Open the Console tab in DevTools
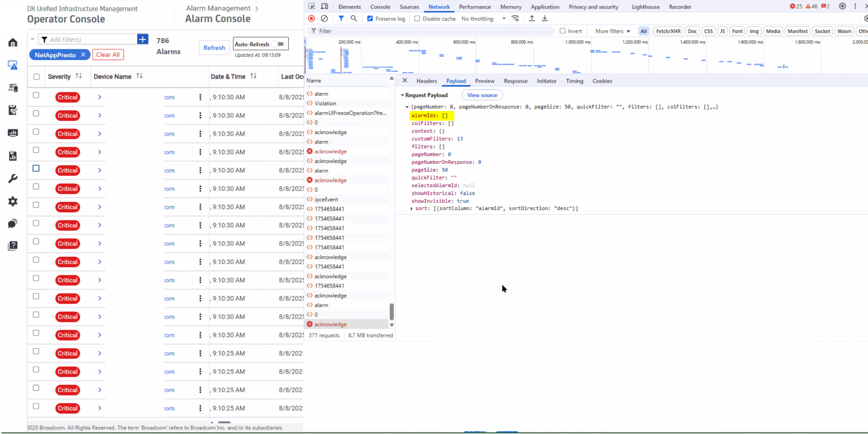Viewport: 868px width, 434px height. (x=380, y=7)
